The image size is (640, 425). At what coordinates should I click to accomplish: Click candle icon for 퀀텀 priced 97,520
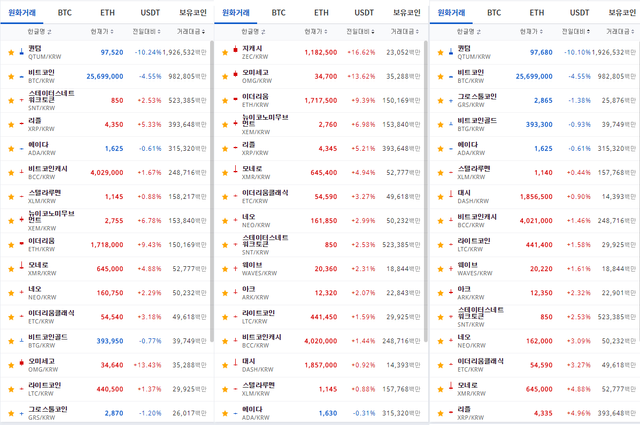tap(22, 52)
